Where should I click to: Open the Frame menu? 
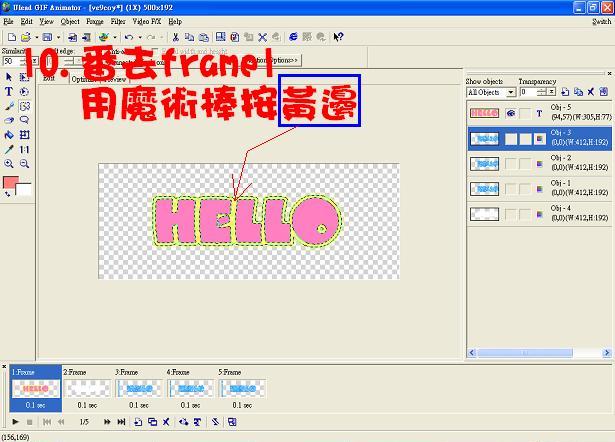coord(94,20)
